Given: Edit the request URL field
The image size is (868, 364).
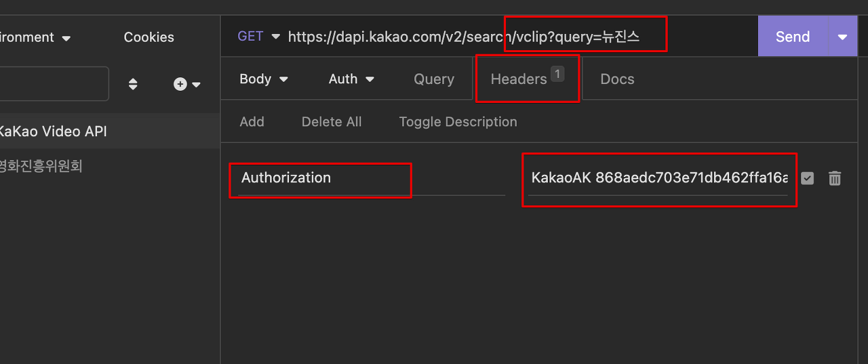Looking at the screenshot, I should point(519,37).
